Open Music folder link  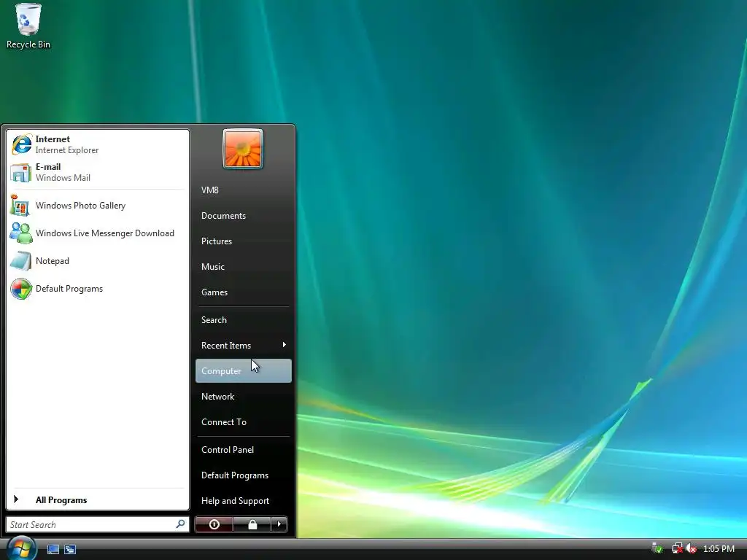tap(212, 267)
